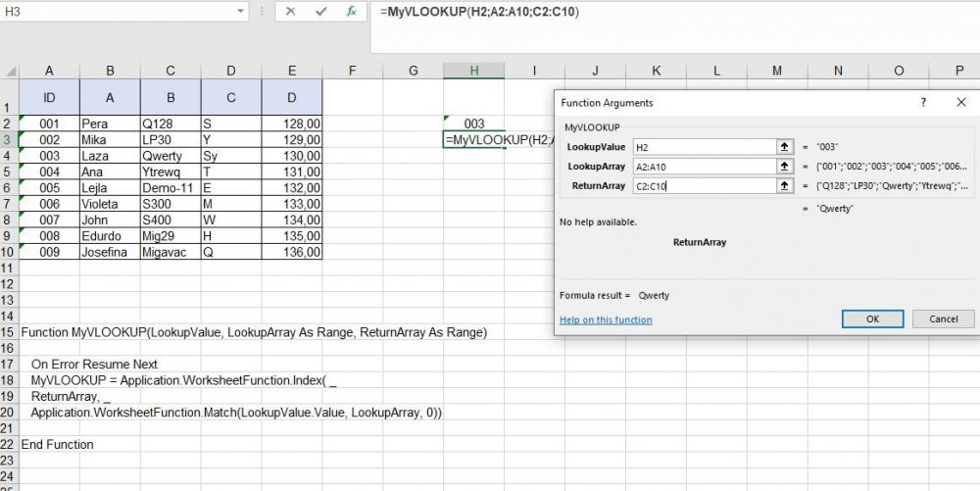Click the Name Box showing H3
Screen dimensions: 980x491
click(x=118, y=11)
